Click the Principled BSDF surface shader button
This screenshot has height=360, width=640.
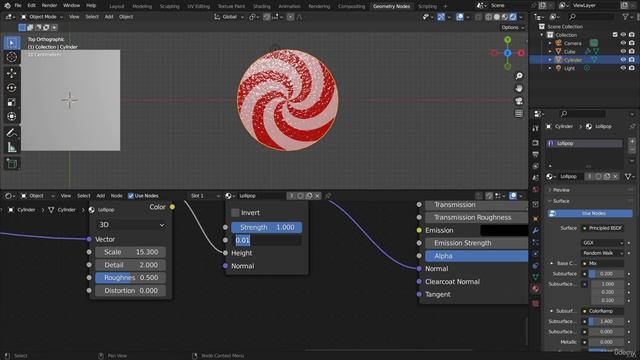point(602,228)
